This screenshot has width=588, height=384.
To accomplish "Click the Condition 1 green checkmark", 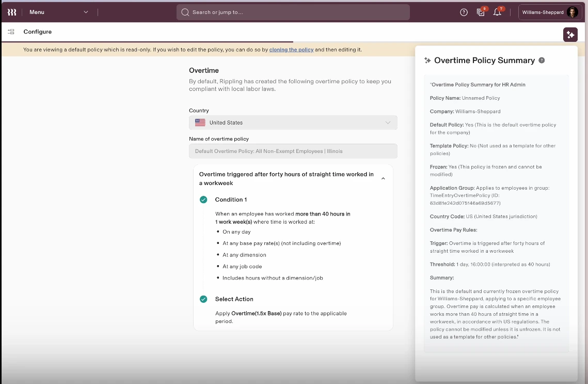I will click(x=203, y=199).
